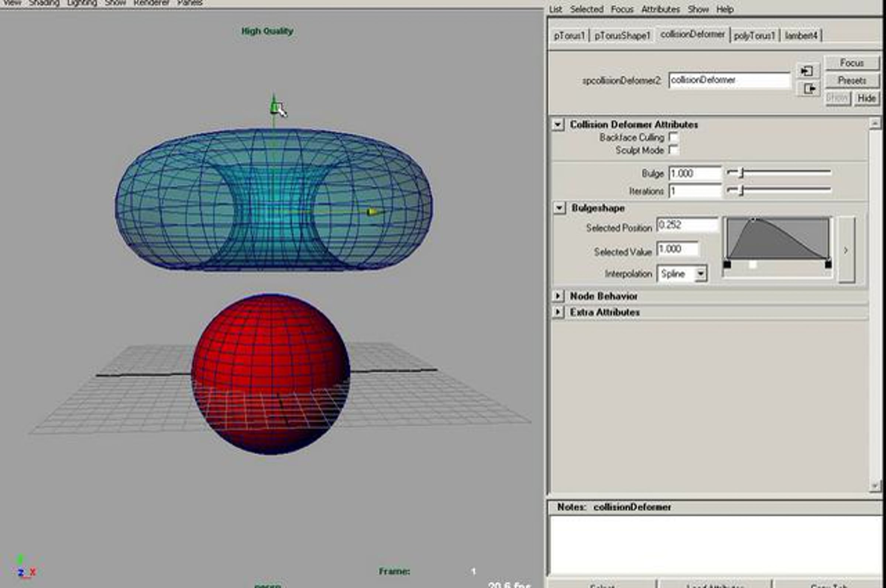The image size is (886, 588).
Task: Click the go-to-input-connection arrow icon
Action: 807,71
